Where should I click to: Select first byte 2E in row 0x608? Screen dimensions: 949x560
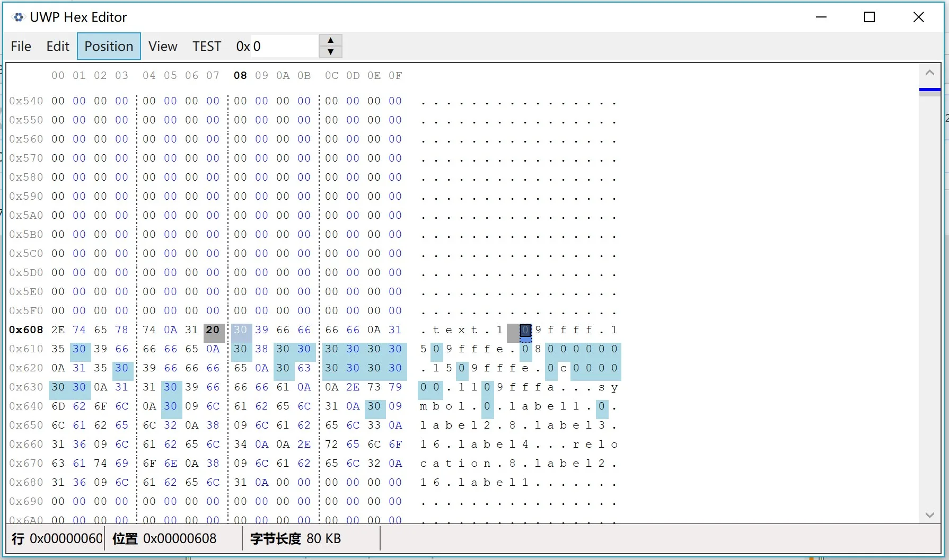point(58,330)
